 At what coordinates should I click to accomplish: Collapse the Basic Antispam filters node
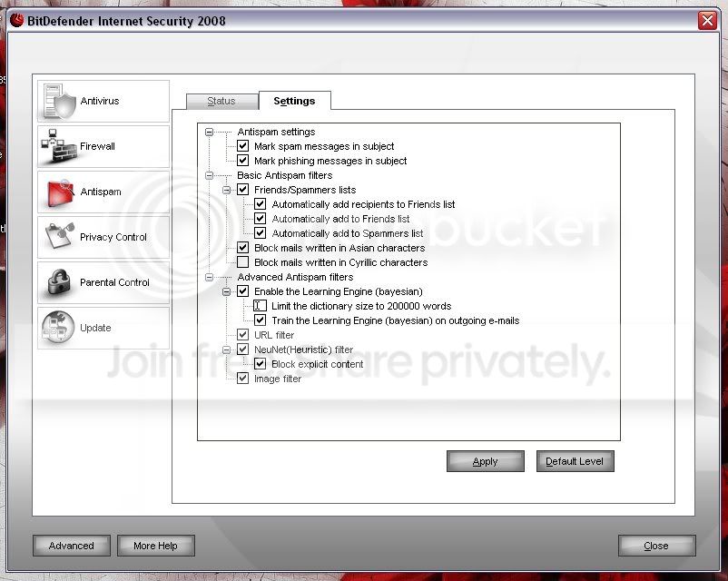click(210, 175)
